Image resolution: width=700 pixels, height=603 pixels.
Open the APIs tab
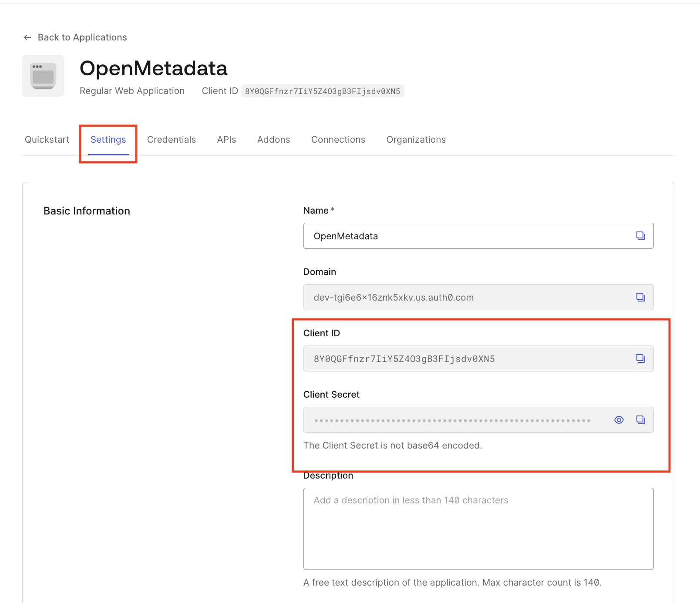tap(226, 140)
